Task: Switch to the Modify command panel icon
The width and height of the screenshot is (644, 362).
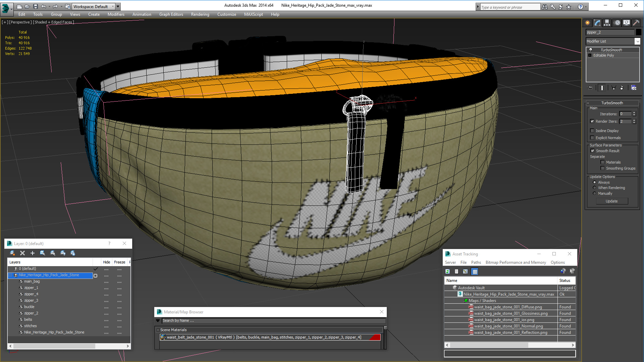Action: point(597,23)
